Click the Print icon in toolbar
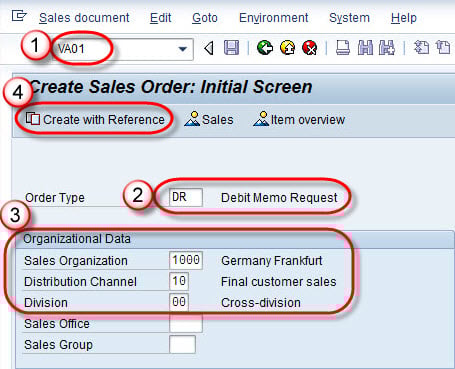The height and width of the screenshot is (369, 455). pos(343,48)
